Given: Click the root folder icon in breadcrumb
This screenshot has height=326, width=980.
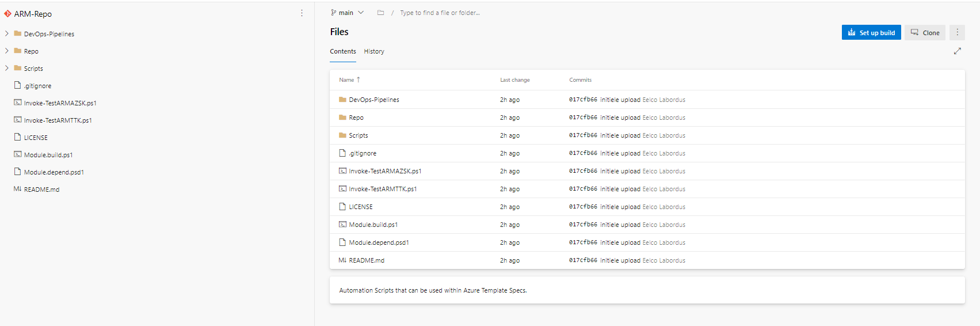Looking at the screenshot, I should point(380,13).
